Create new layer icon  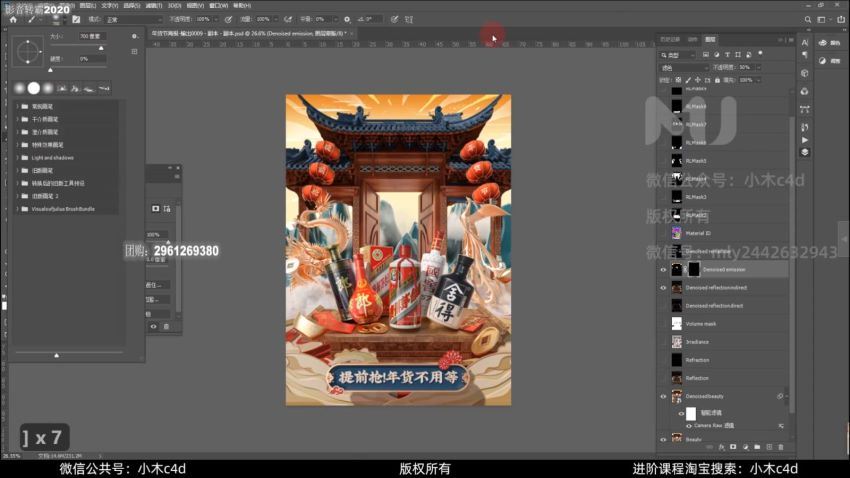769,447
